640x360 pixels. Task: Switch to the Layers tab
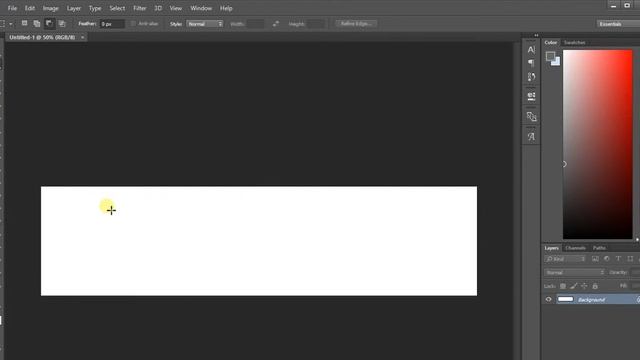point(551,248)
